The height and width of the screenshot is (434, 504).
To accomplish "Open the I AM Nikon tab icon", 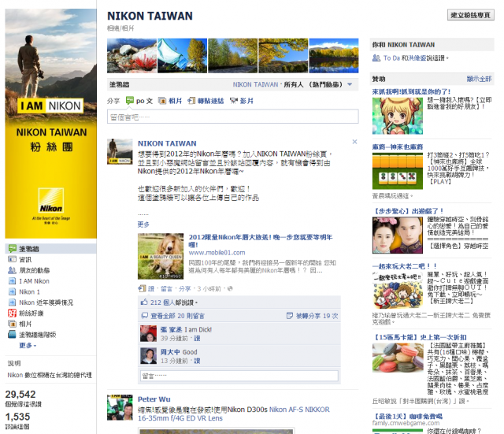I will point(12,281).
